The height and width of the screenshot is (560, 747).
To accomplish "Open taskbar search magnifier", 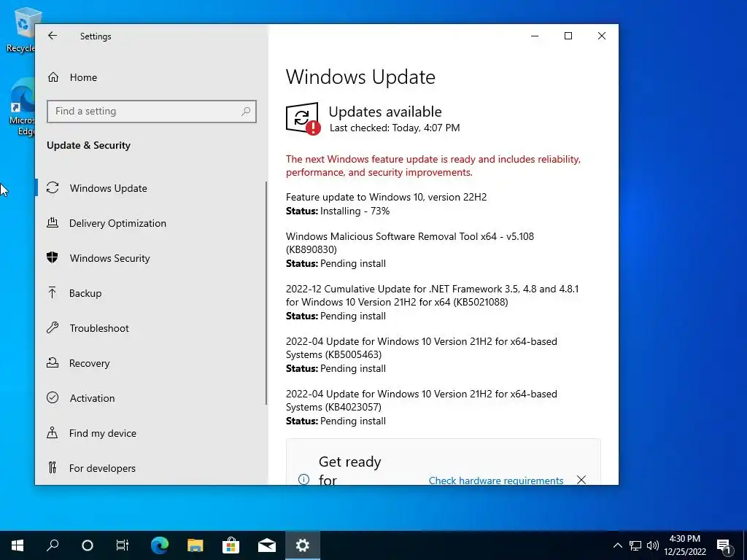I will (x=53, y=545).
